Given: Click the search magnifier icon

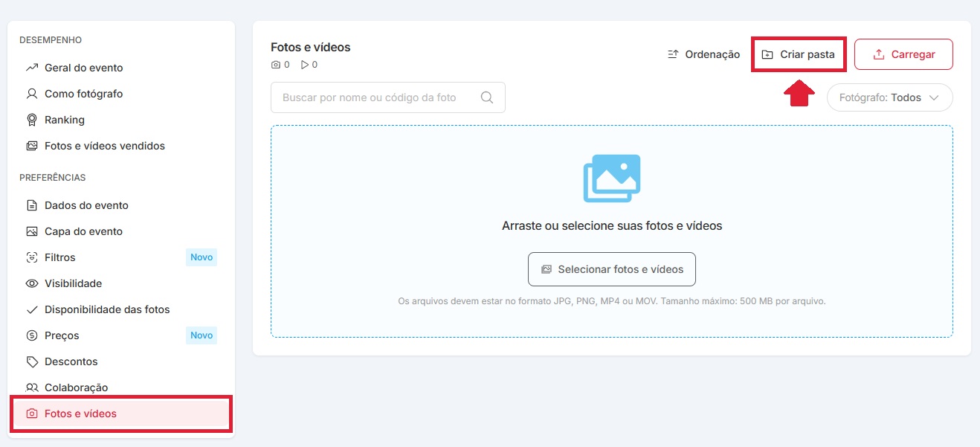Looking at the screenshot, I should (487, 97).
